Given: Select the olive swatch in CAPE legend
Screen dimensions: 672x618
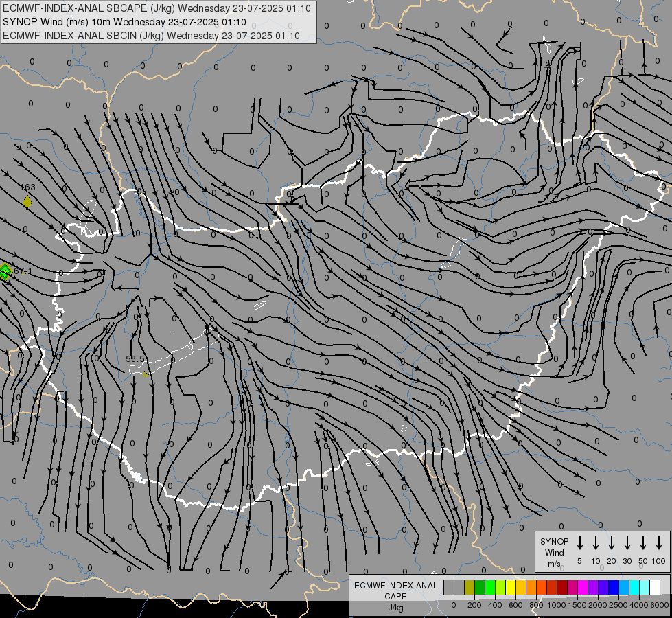Looking at the screenshot, I should (x=470, y=587).
